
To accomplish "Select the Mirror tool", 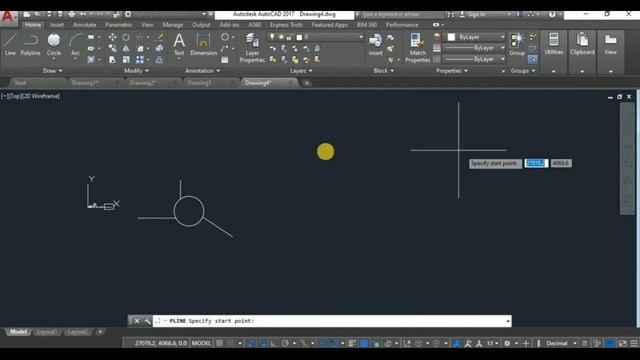I will coord(126,49).
